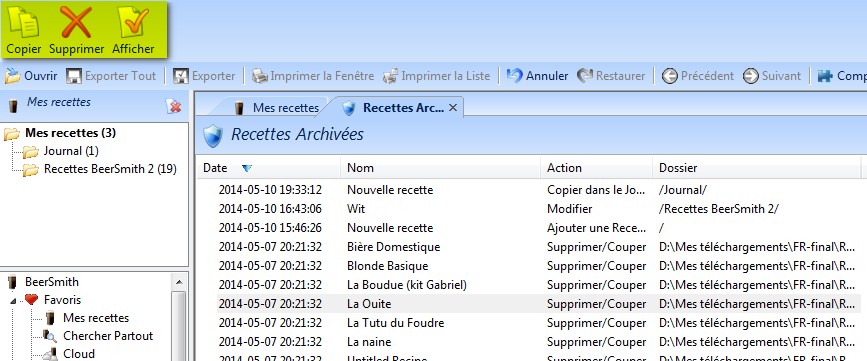This screenshot has height=361, width=867.
Task: Open a file with Ouvrir
Action: point(31,76)
